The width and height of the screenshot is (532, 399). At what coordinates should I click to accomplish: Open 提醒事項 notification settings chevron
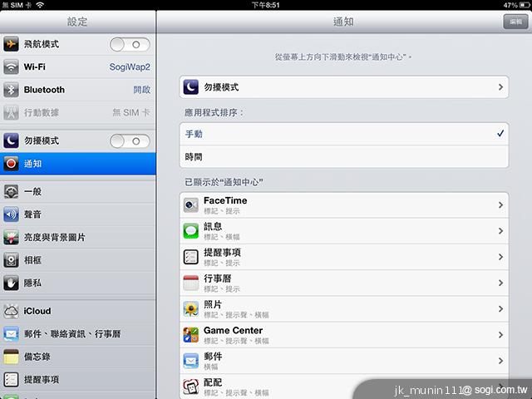[500, 257]
